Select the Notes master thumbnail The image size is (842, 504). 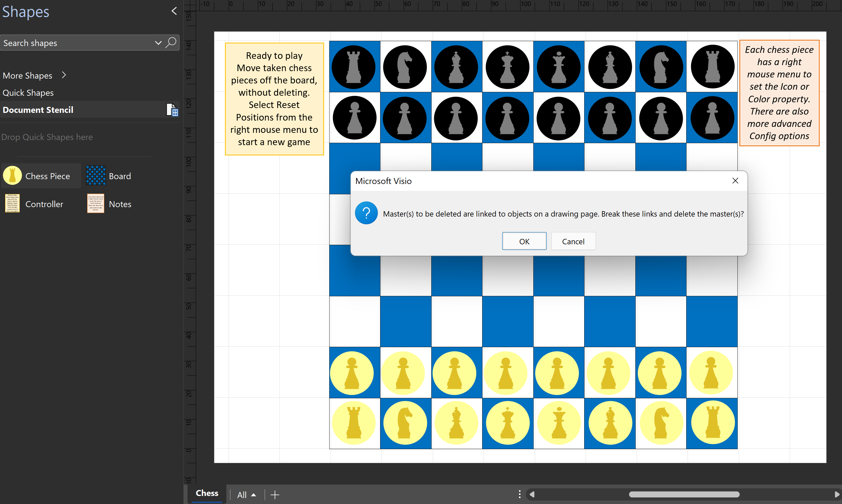coord(96,203)
